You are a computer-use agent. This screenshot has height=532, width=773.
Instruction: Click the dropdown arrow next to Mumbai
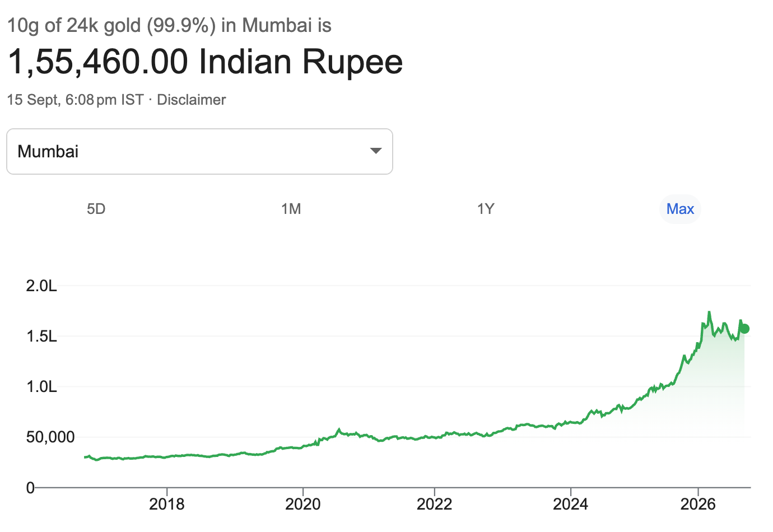click(x=376, y=151)
